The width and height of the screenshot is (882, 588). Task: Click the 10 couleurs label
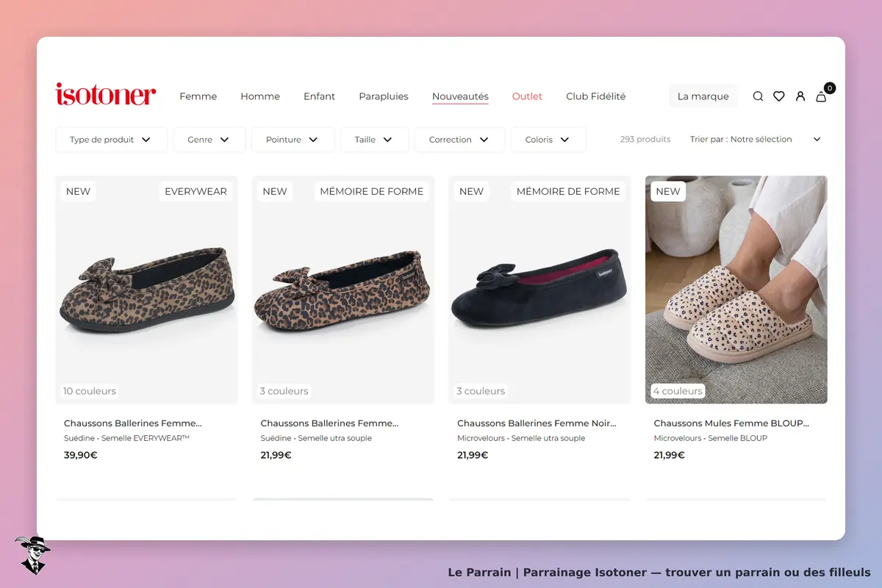(90, 391)
